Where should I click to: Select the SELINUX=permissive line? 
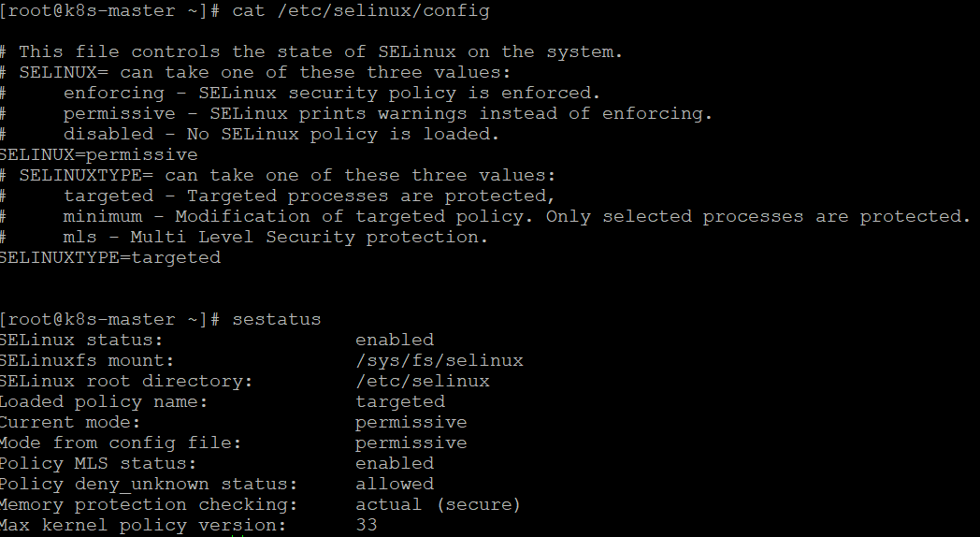coord(99,154)
